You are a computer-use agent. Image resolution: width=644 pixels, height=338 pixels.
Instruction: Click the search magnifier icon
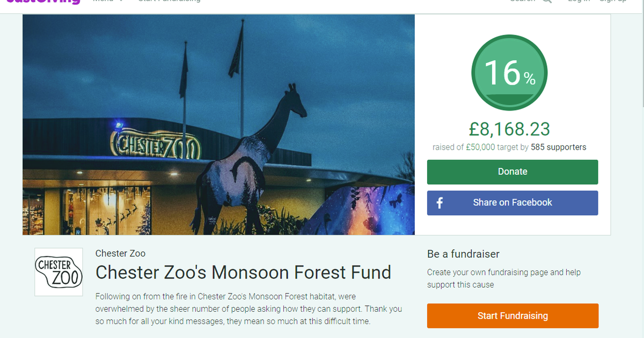(546, 2)
